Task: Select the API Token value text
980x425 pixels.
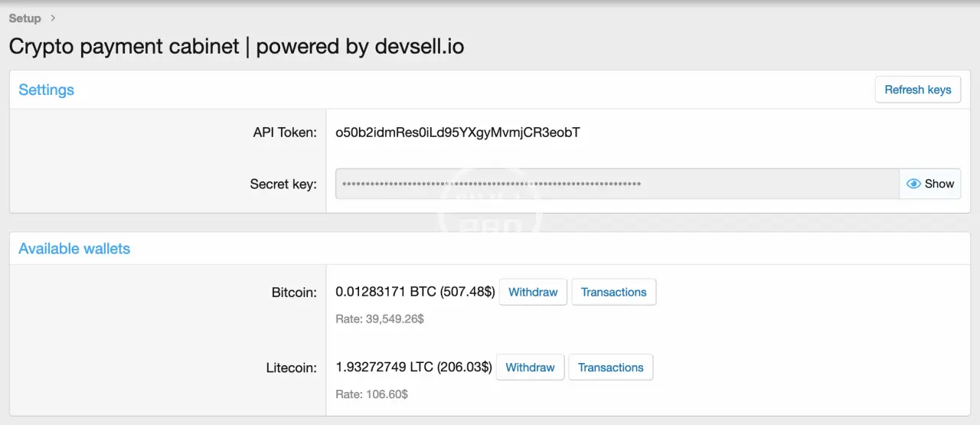Action: (x=457, y=132)
